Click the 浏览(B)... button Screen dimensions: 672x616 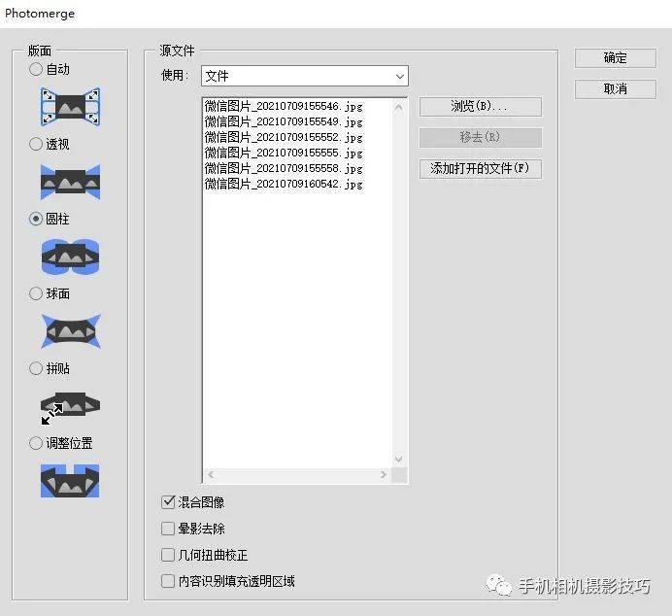481,106
